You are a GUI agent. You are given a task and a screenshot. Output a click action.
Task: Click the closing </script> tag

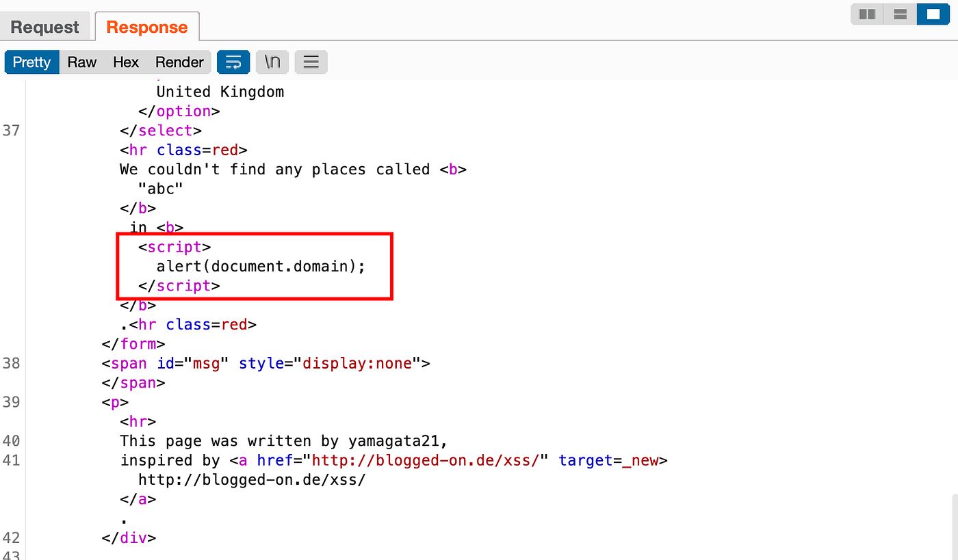pyautogui.click(x=179, y=285)
